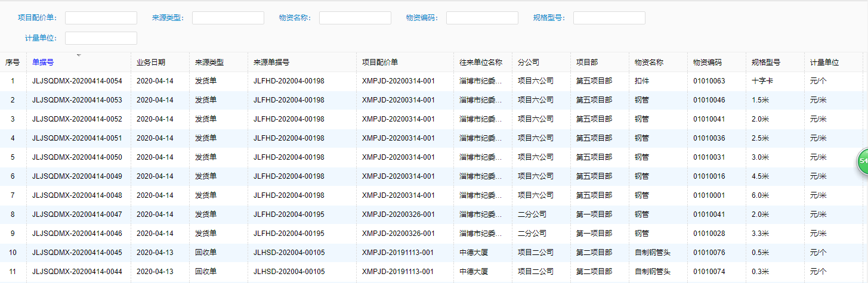Image resolution: width=868 pixels, height=283 pixels.
Task: Click date 2020-04-13 in row 11
Action: [x=155, y=272]
